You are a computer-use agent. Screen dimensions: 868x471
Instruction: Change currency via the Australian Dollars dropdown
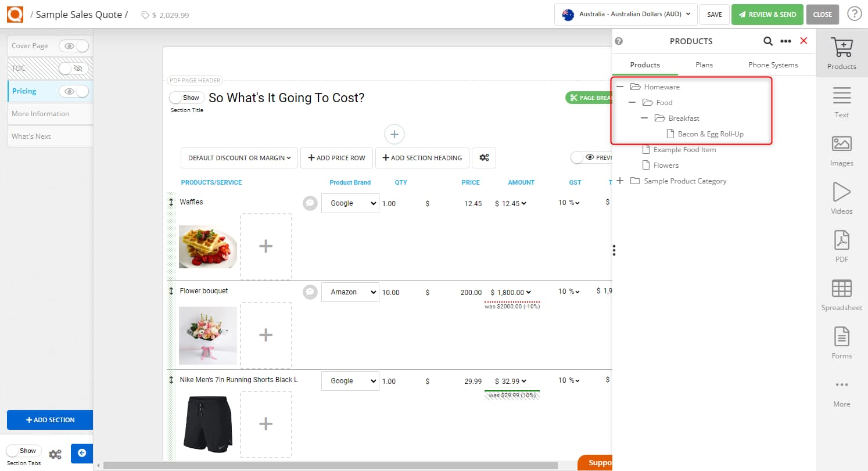point(626,15)
